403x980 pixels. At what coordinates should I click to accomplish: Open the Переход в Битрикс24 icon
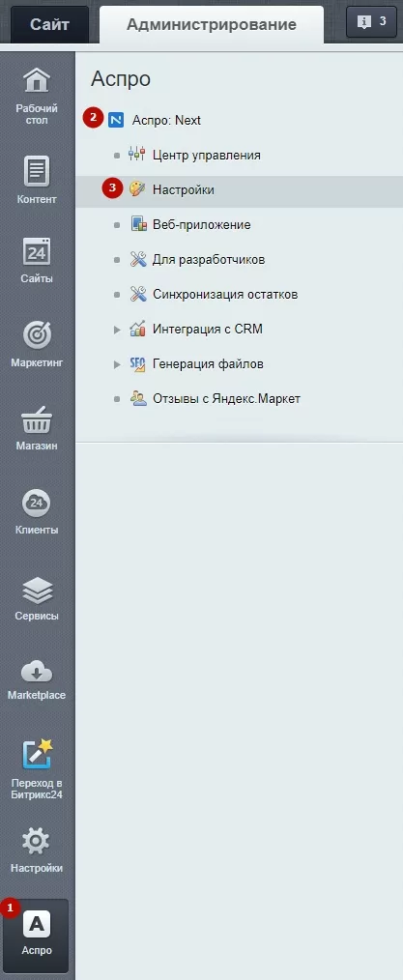point(36,754)
